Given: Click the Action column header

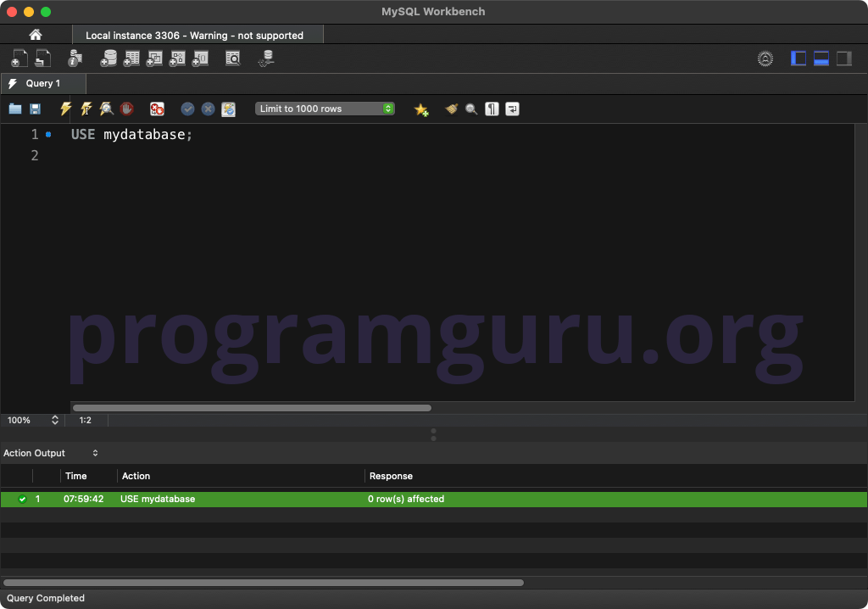Looking at the screenshot, I should (136, 476).
